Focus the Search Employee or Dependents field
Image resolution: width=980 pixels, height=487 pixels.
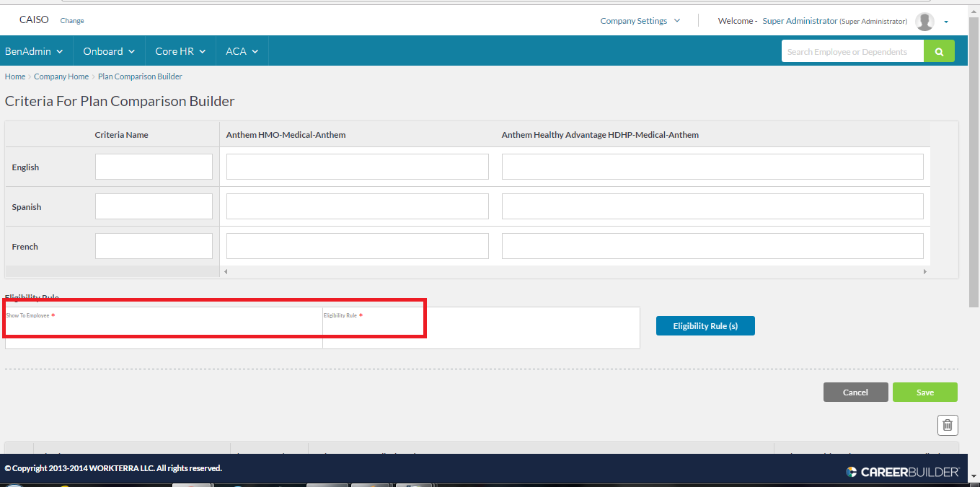852,52
